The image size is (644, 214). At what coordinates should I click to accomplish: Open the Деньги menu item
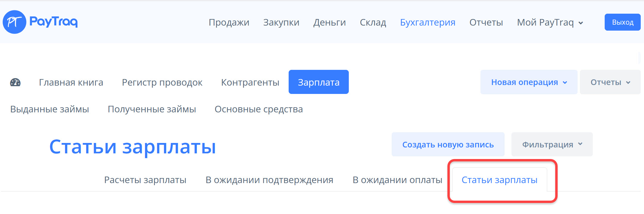pos(329,22)
